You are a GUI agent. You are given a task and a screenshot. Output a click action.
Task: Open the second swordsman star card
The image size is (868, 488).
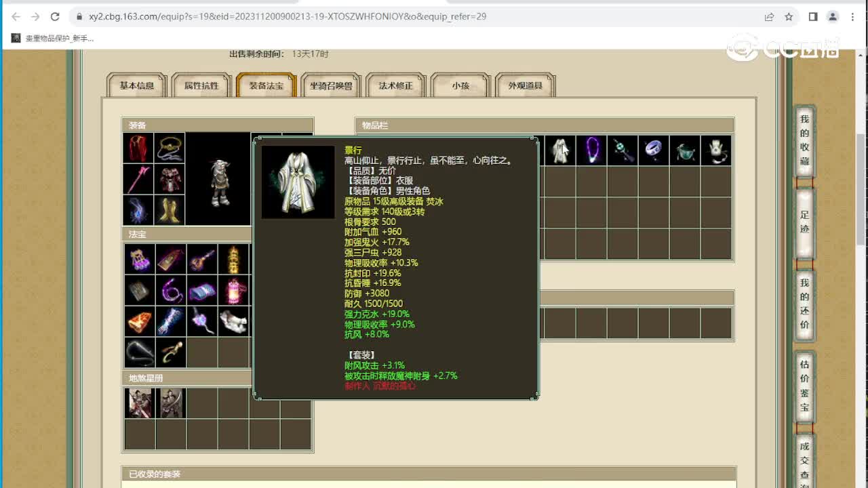click(x=171, y=403)
